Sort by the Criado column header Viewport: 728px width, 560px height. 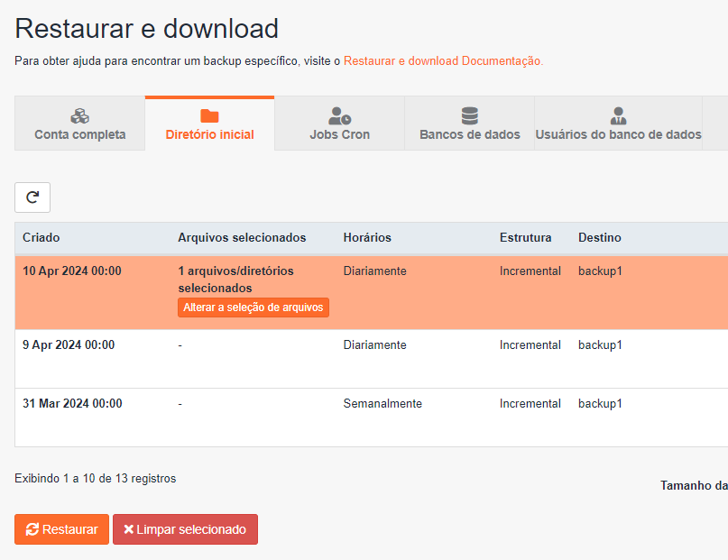(41, 237)
